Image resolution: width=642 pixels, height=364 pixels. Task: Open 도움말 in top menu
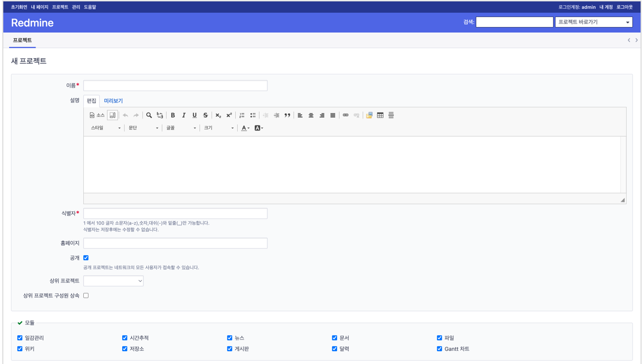click(90, 7)
